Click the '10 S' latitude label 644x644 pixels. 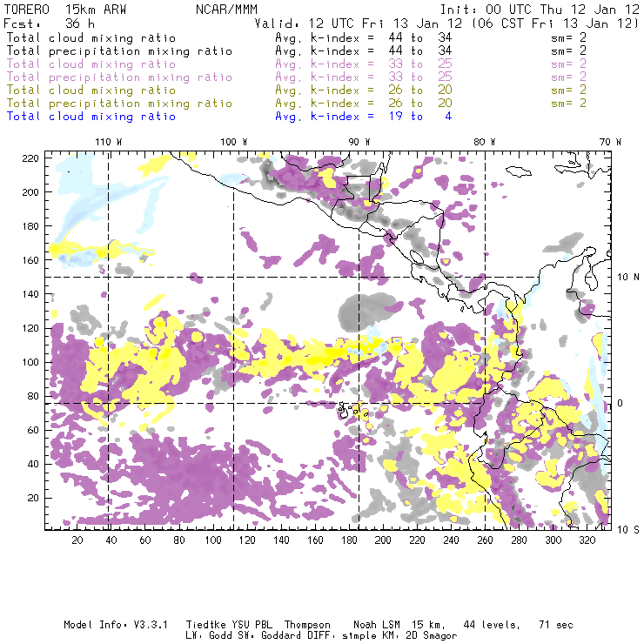(628, 530)
